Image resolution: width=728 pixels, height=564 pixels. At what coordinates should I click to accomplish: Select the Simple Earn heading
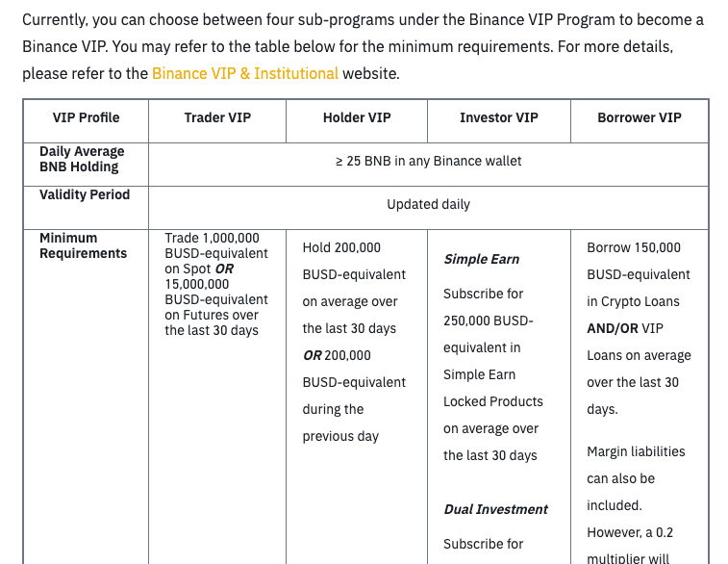482,259
